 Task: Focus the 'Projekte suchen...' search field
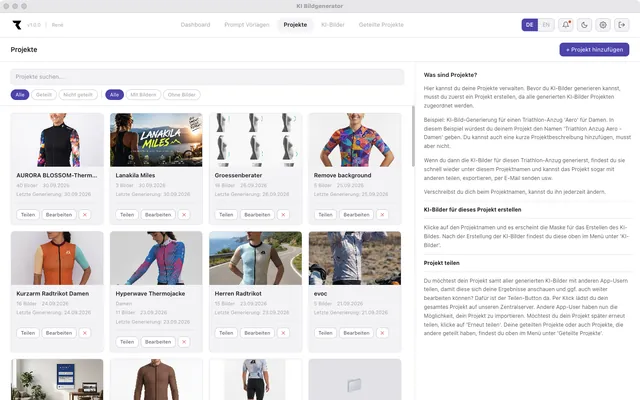(x=207, y=77)
